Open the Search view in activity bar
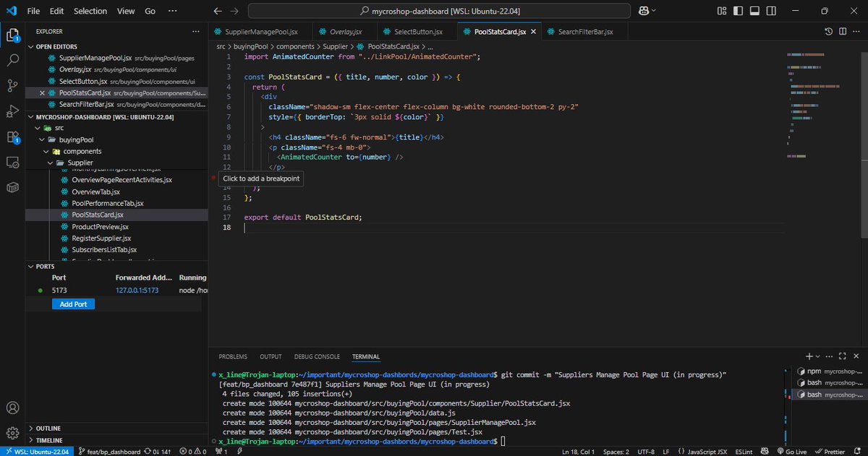868x456 pixels. point(12,61)
